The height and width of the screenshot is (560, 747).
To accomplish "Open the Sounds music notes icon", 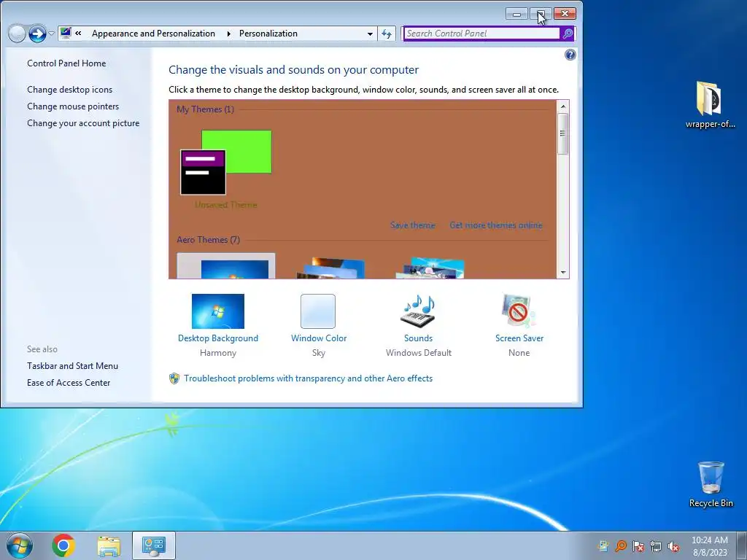I will coord(418,311).
